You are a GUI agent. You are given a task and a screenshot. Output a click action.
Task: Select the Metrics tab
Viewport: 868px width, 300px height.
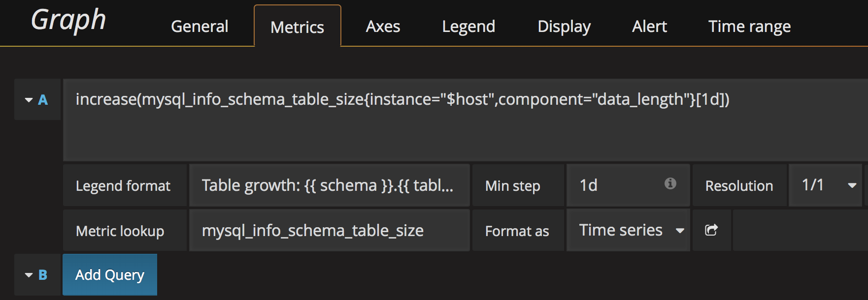pyautogui.click(x=297, y=27)
